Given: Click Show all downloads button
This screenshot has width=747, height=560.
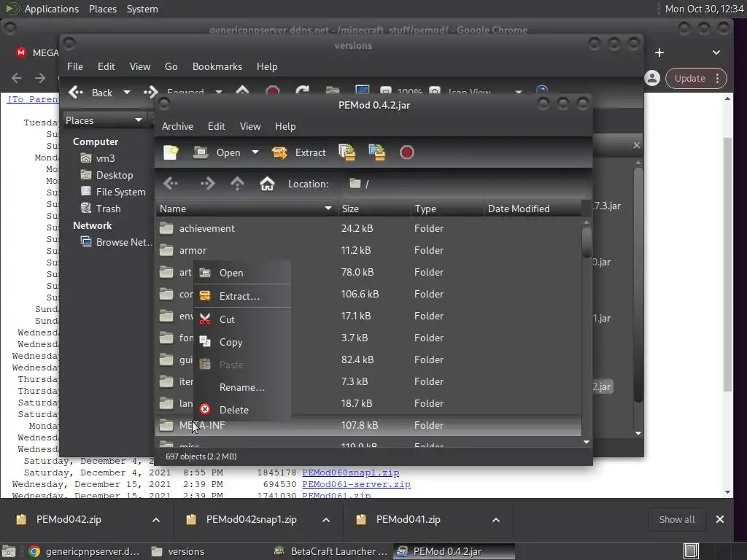Looking at the screenshot, I should coord(676,519).
